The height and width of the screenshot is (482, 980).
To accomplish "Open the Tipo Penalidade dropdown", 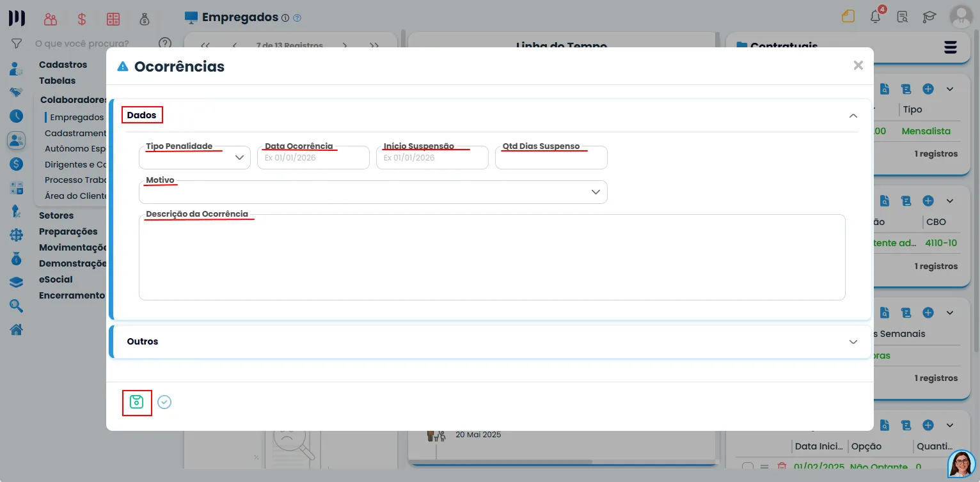I will coord(194,157).
